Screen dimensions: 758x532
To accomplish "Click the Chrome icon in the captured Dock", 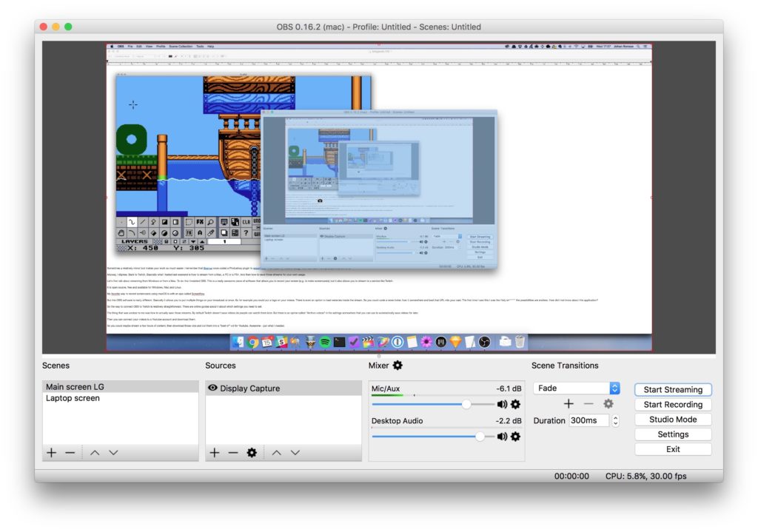I will click(252, 342).
